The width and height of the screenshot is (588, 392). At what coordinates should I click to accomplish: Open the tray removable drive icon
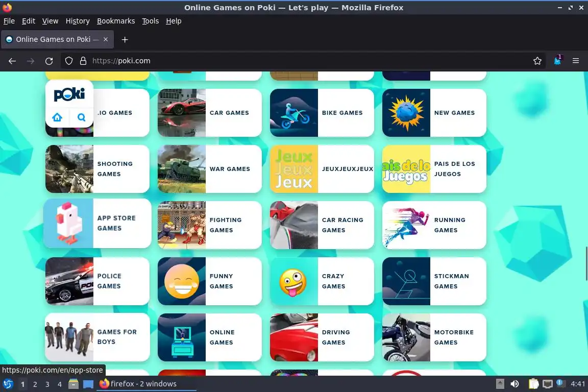tap(500, 384)
